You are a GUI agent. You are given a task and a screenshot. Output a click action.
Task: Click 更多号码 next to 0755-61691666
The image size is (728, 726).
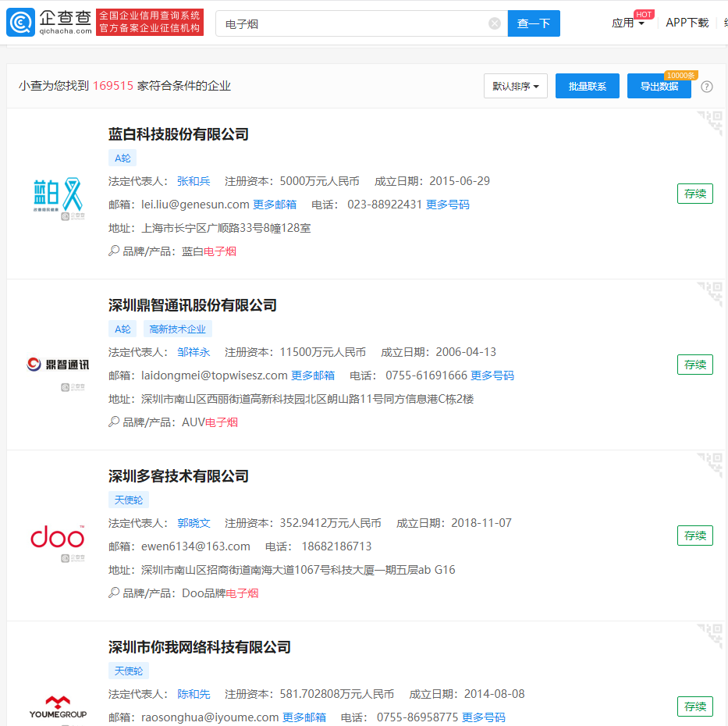pyautogui.click(x=492, y=375)
